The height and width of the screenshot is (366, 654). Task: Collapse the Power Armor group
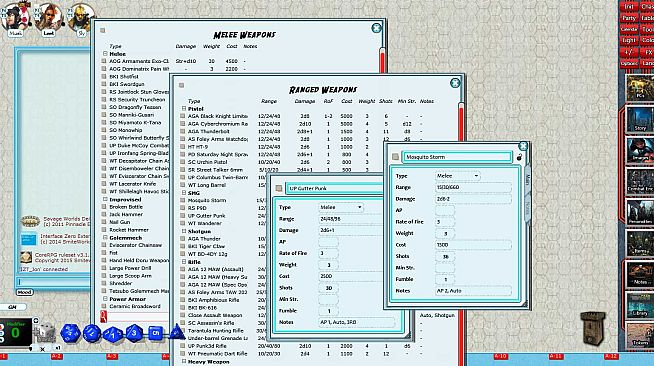point(105,299)
